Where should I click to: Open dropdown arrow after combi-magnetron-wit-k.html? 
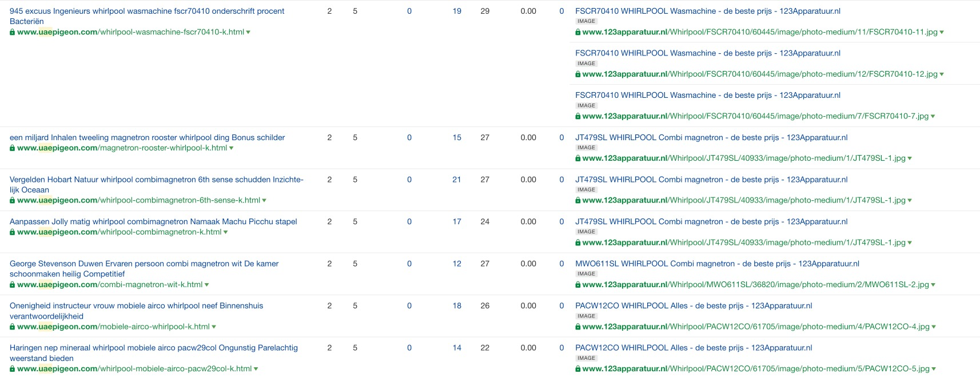[206, 285]
